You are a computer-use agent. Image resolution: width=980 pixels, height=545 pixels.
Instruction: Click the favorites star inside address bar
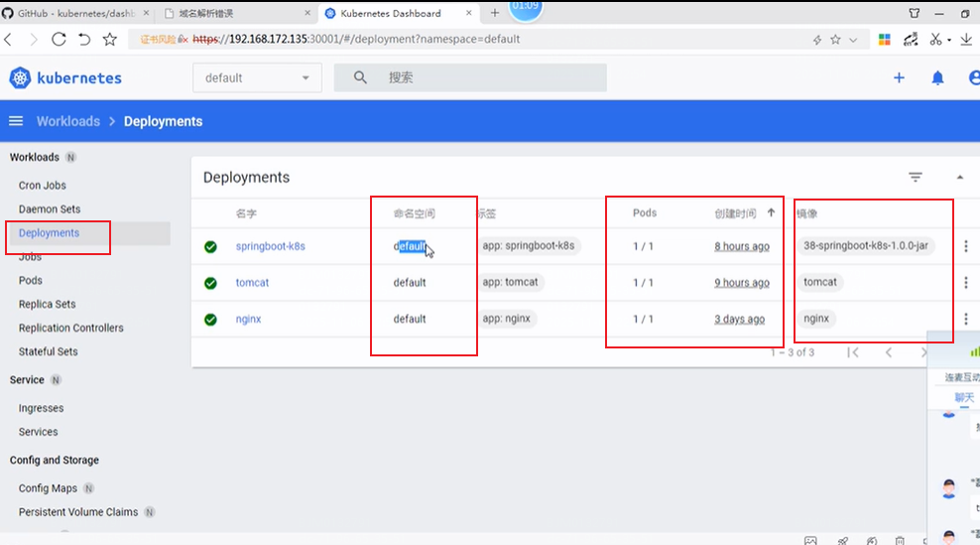tap(835, 40)
